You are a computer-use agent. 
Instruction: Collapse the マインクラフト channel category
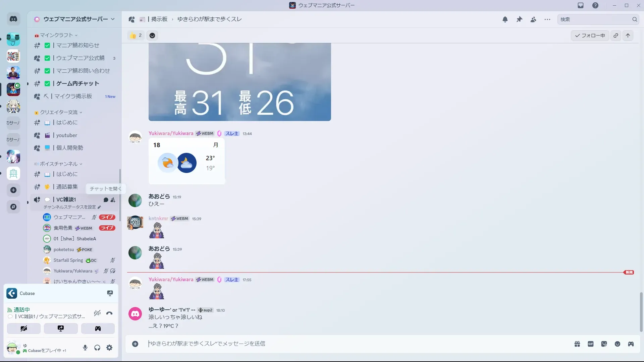click(56, 35)
